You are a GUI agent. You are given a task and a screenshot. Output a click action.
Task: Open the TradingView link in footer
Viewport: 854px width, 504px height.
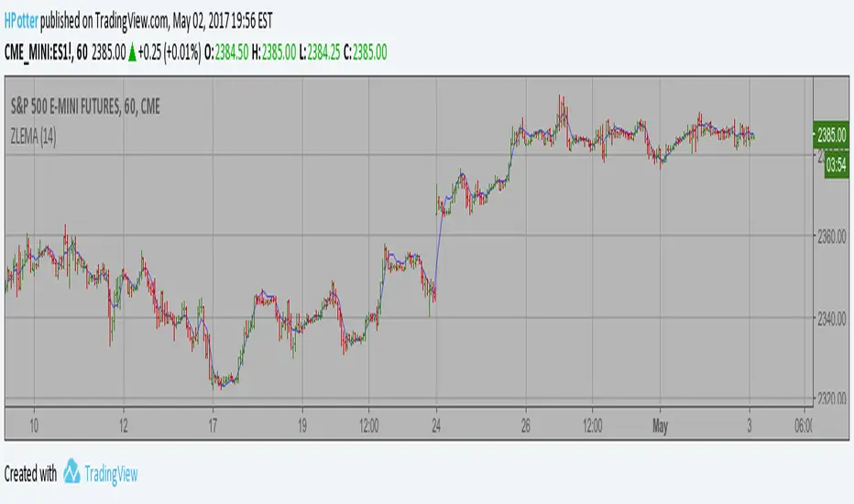[109, 474]
